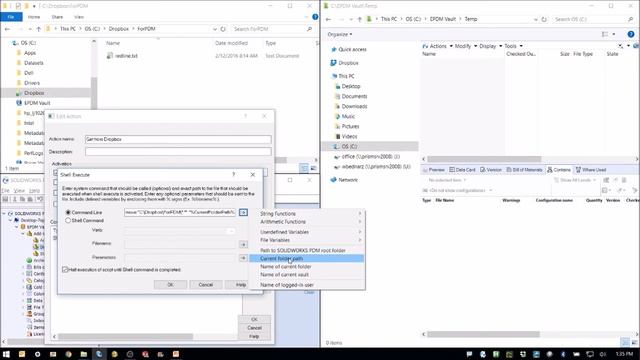Click File Explorer folder icon on taskbar
Screen dimensions: 640x360
pos(84,354)
